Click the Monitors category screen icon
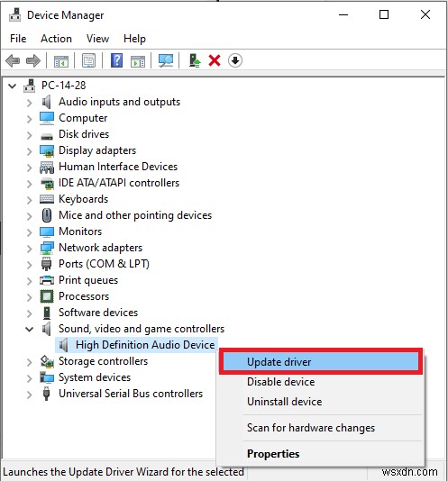Screen dimensions: 448x481 47,231
